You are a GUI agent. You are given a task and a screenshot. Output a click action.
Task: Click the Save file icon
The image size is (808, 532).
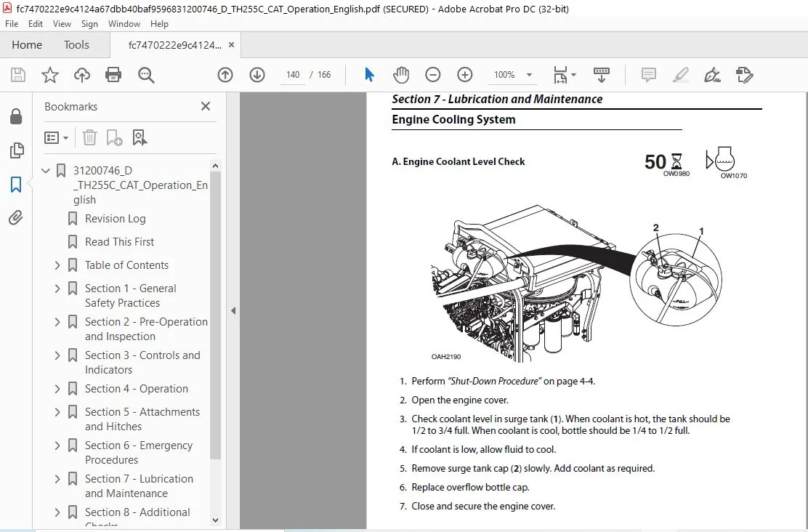coord(18,75)
